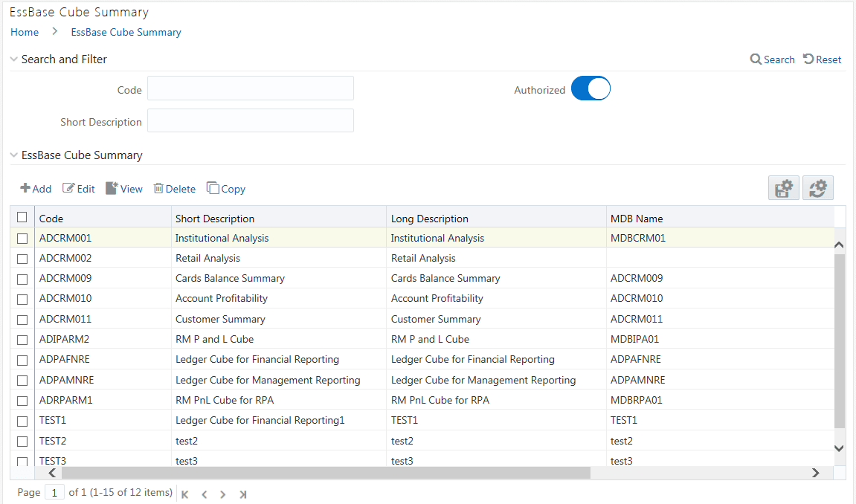Click the Edit pencil icon
Viewport: 856px width, 504px height.
(x=69, y=189)
